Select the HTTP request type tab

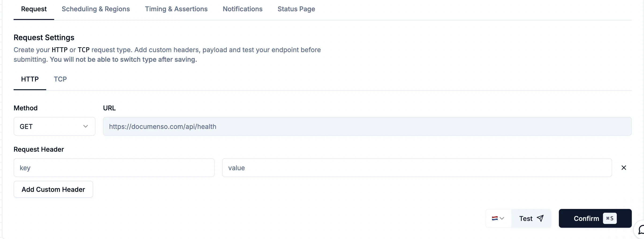coord(30,79)
